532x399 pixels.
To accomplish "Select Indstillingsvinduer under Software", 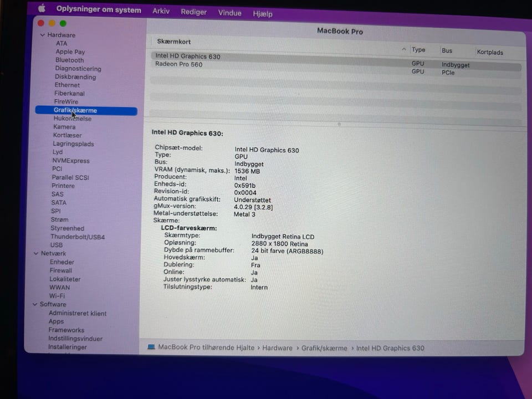I will (x=75, y=339).
